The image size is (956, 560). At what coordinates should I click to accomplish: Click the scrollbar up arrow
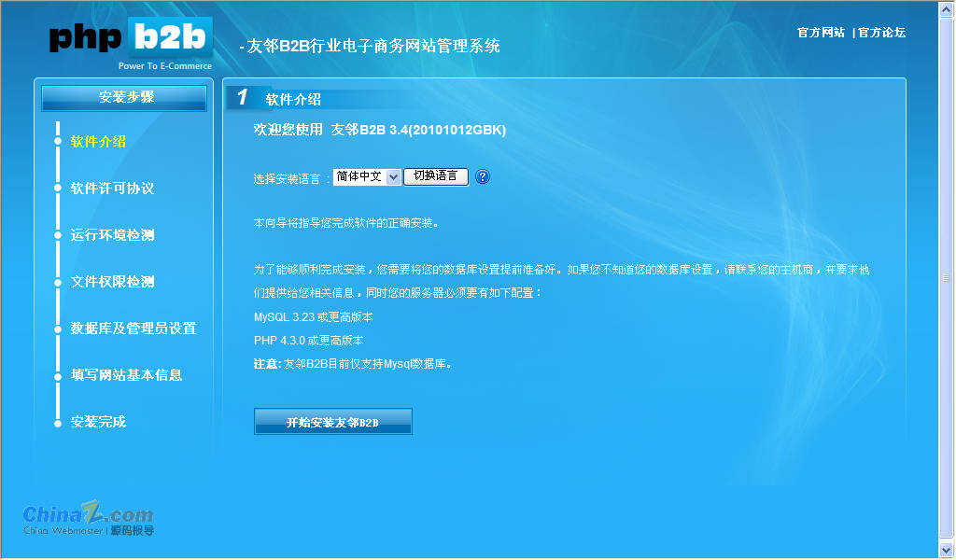[947, 9]
